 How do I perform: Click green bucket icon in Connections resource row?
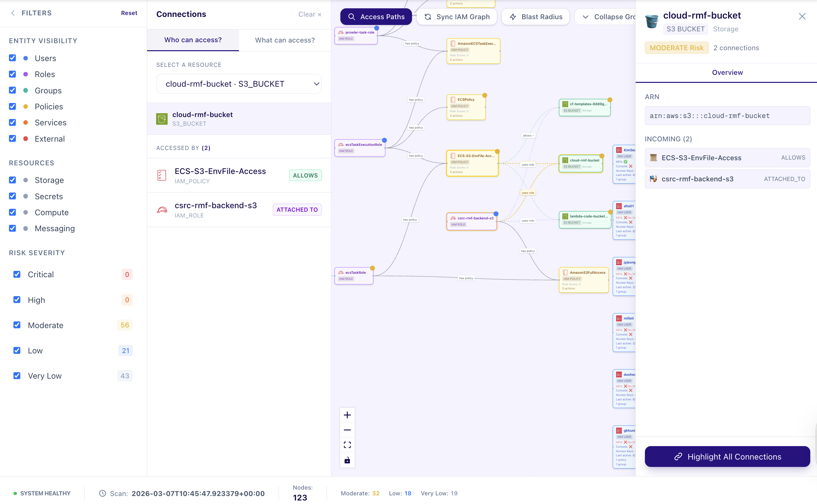tap(162, 119)
